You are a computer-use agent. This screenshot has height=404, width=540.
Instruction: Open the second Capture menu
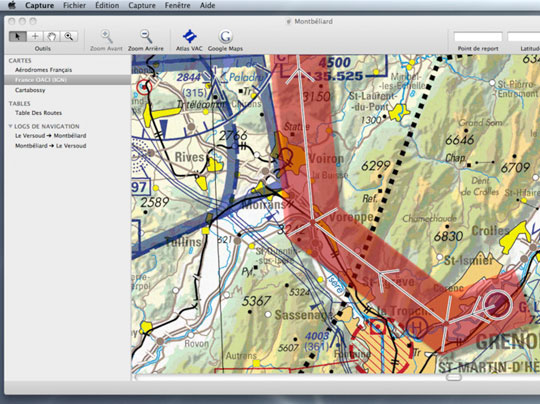142,5
